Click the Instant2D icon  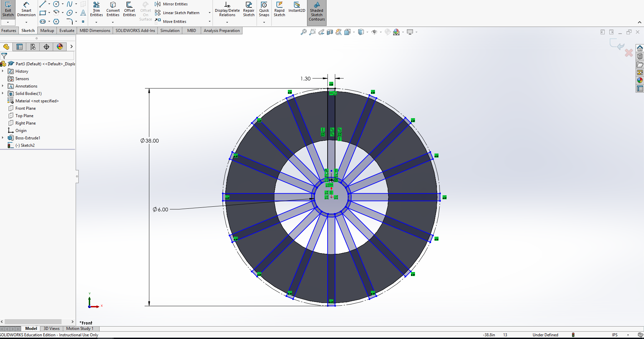point(297,8)
